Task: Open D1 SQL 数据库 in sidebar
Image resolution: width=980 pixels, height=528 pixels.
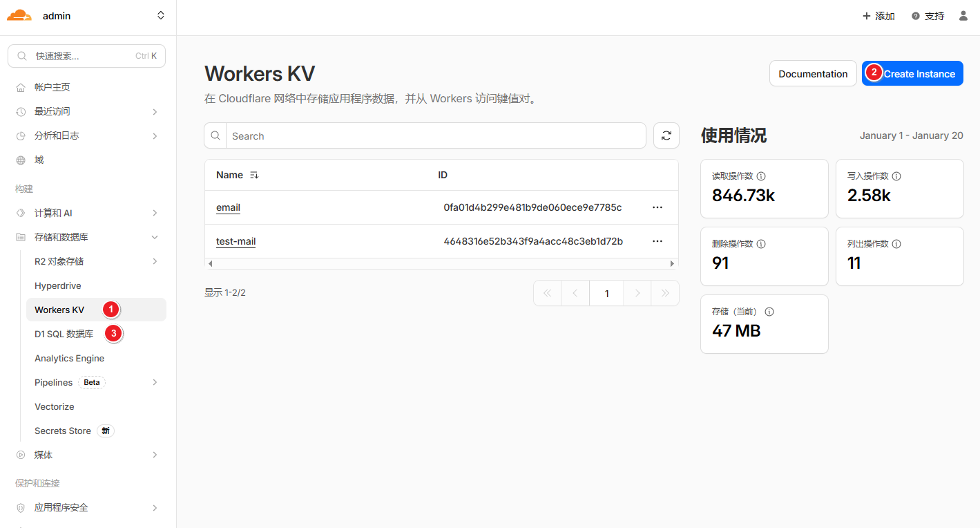Action: pyautogui.click(x=64, y=334)
